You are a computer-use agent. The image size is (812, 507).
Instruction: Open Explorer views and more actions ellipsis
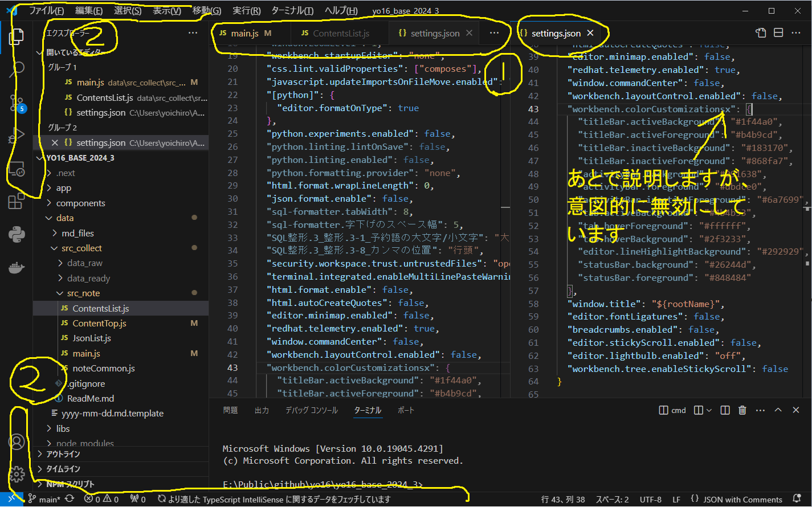(x=193, y=33)
